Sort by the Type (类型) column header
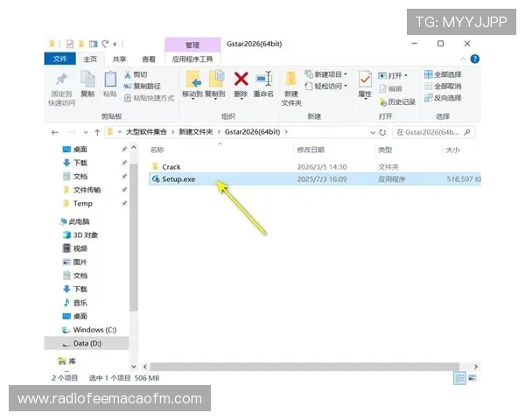The height and width of the screenshot is (420, 525). tap(385, 150)
